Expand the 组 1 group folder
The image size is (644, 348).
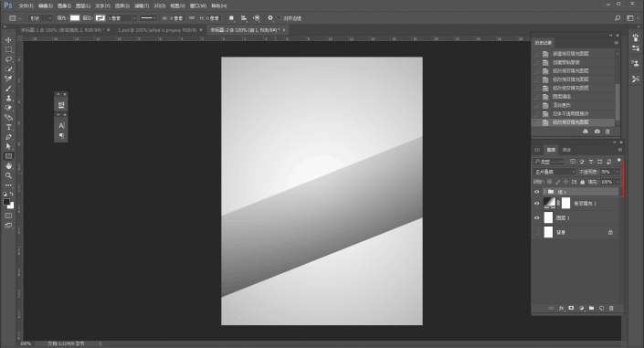coord(544,192)
